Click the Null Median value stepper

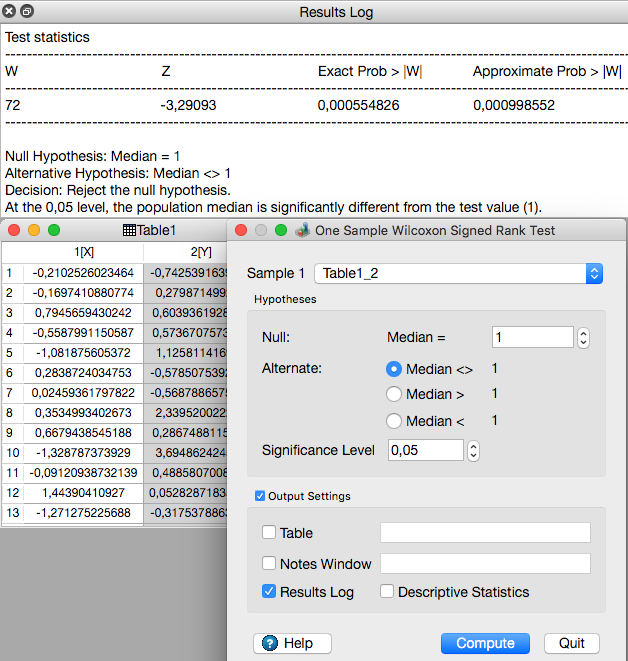pos(584,338)
